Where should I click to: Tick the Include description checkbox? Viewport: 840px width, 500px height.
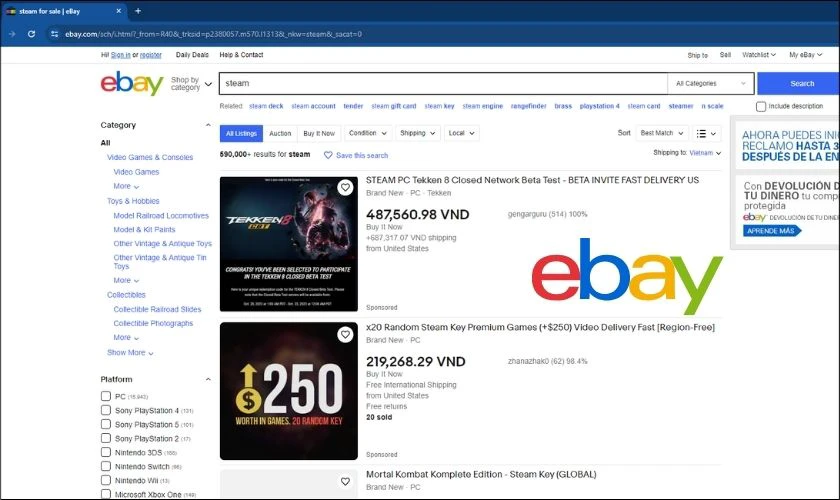[761, 106]
